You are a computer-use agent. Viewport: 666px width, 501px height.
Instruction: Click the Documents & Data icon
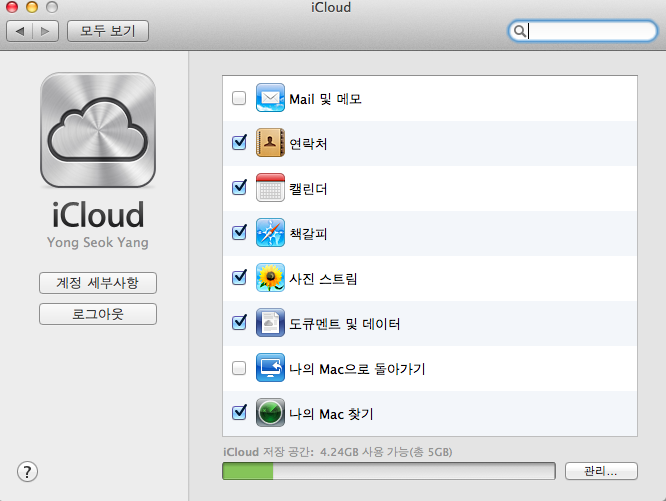270,323
